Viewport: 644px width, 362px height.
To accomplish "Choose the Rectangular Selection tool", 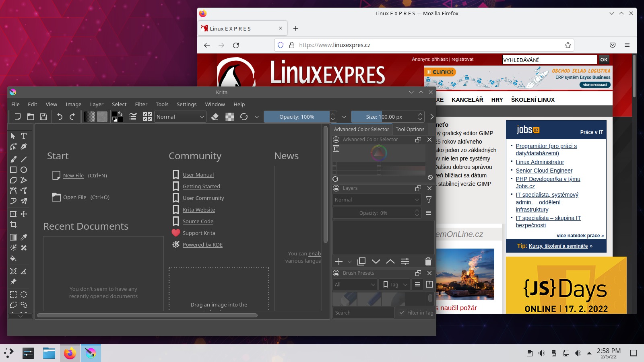I will coord(13,294).
